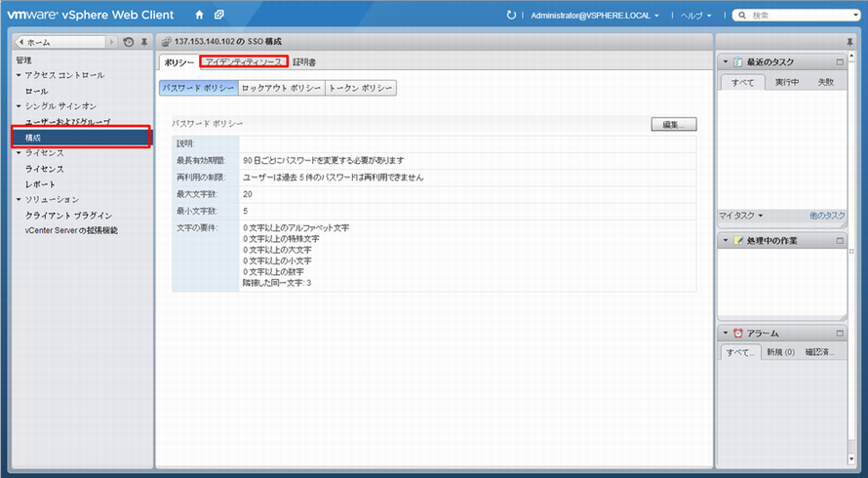The width and height of the screenshot is (868, 478).
Task: Open the Administrator@VSPHERE.LOCAL user dropdown
Action: coord(595,16)
